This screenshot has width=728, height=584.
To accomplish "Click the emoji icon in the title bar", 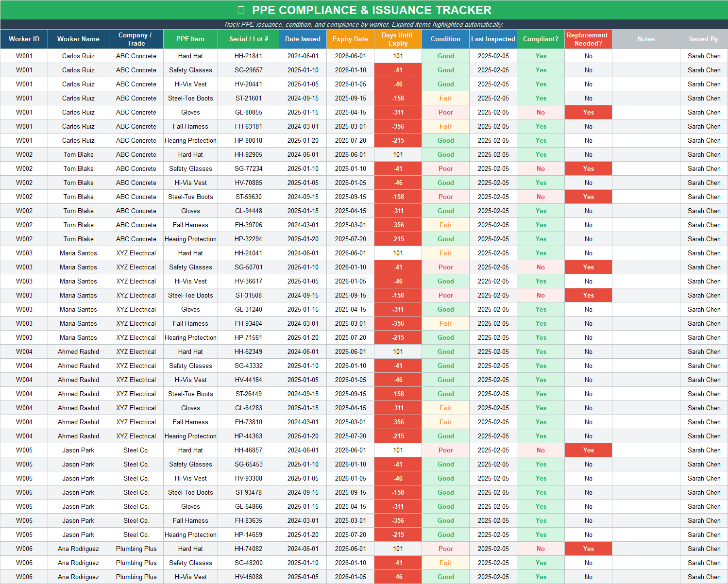I will (240, 10).
